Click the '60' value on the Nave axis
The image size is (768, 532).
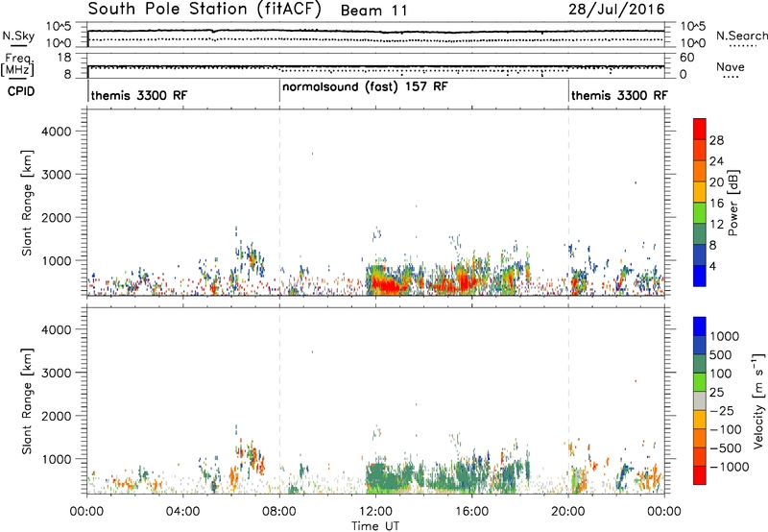point(686,58)
